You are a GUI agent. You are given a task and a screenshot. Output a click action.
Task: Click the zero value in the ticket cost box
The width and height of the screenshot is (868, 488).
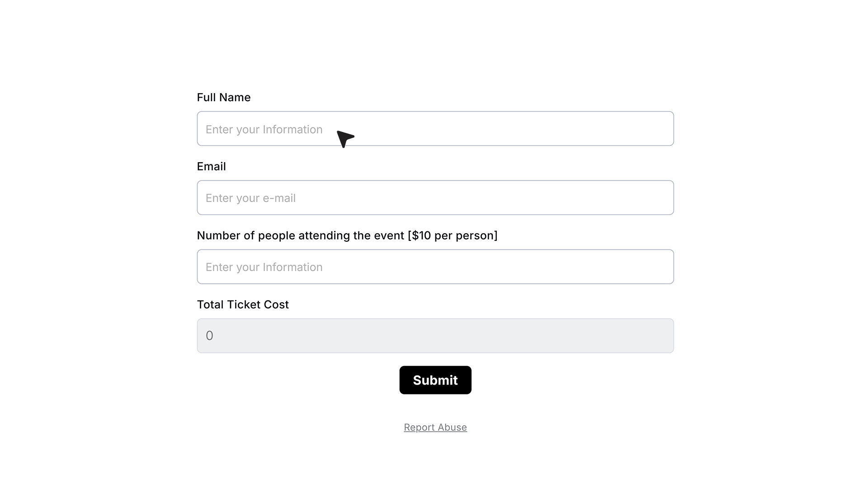209,336
